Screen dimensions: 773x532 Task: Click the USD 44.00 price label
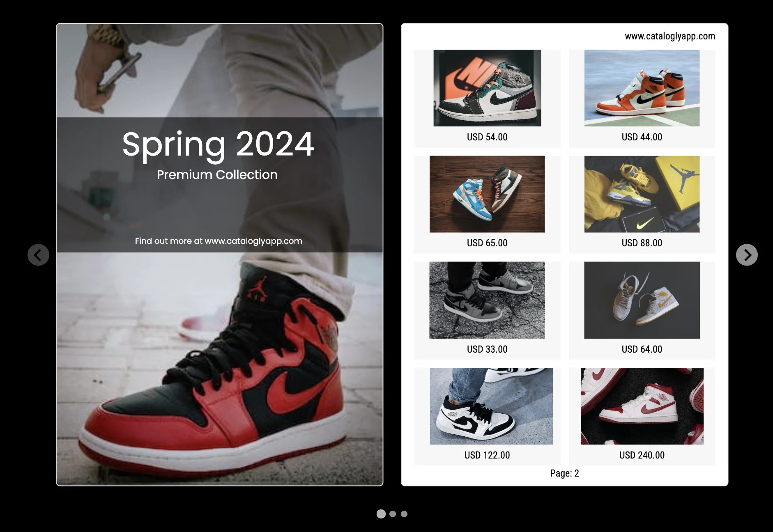pyautogui.click(x=642, y=137)
